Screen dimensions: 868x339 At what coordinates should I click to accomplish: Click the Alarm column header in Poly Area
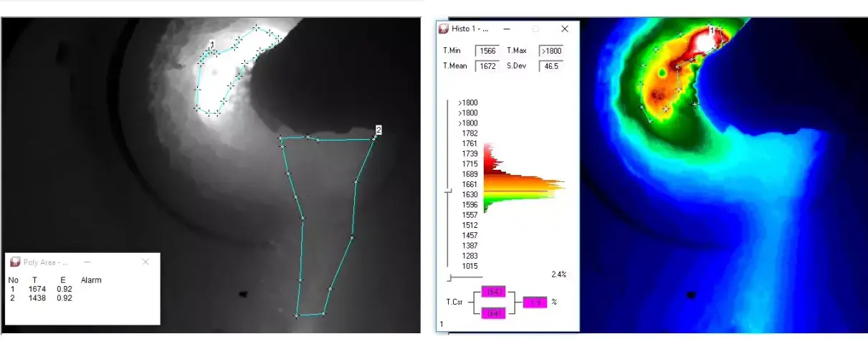92,280
